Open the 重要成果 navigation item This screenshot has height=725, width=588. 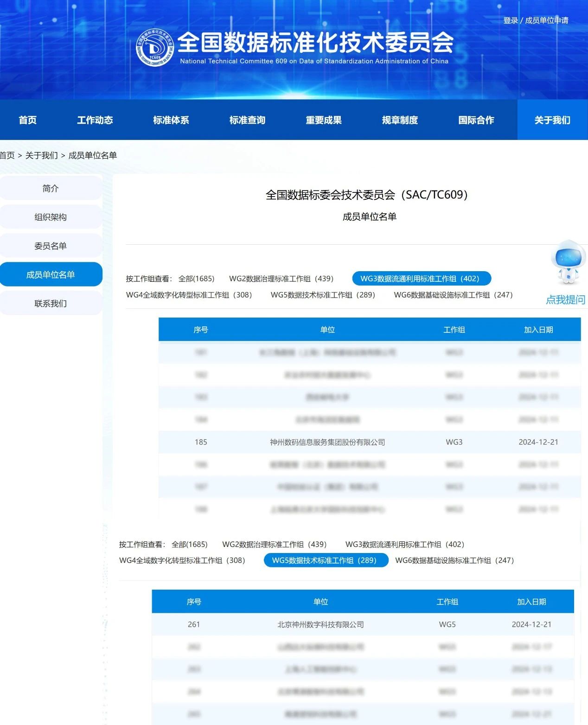coord(324,120)
